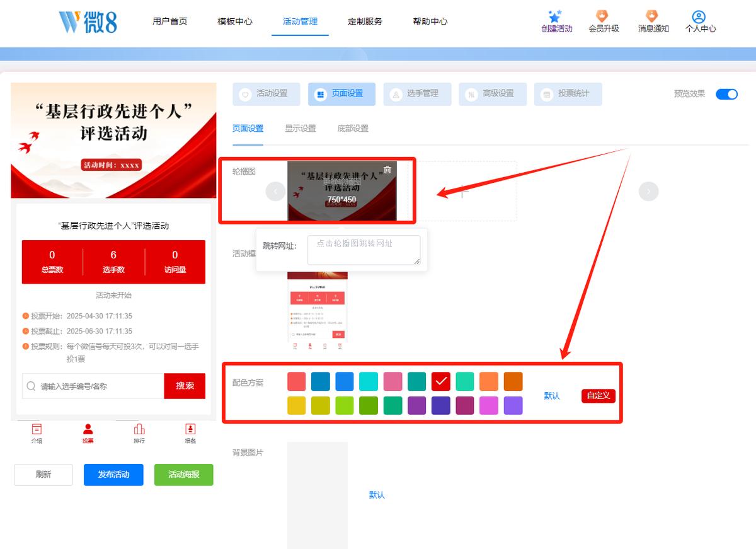Pick the light orange color swatch
The image size is (756, 549).
tap(489, 381)
